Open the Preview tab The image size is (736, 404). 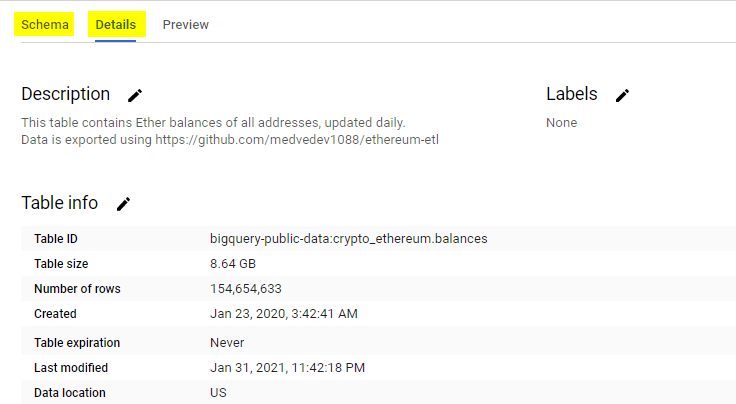click(x=186, y=24)
